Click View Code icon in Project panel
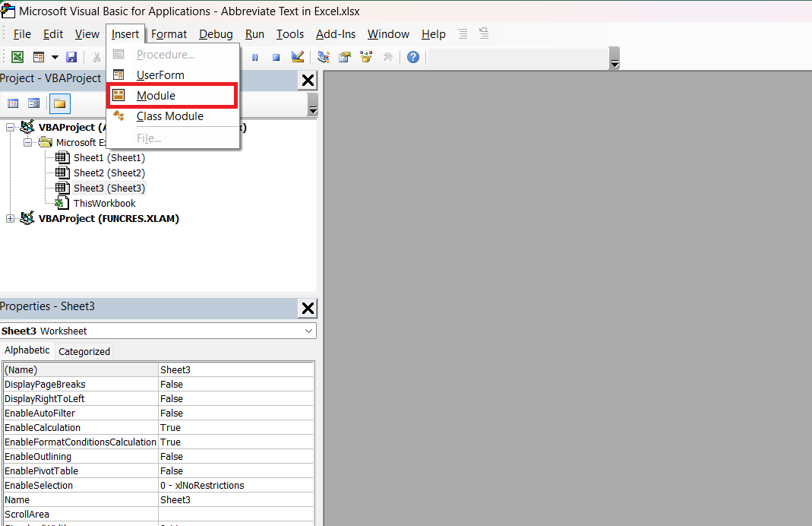Viewport: 812px width, 526px height. coord(14,103)
